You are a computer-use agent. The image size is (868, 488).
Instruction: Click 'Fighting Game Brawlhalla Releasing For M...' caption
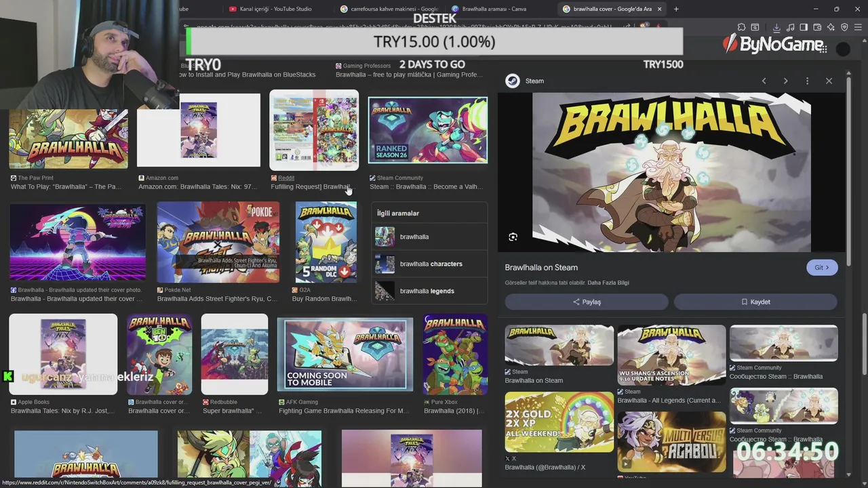click(344, 411)
